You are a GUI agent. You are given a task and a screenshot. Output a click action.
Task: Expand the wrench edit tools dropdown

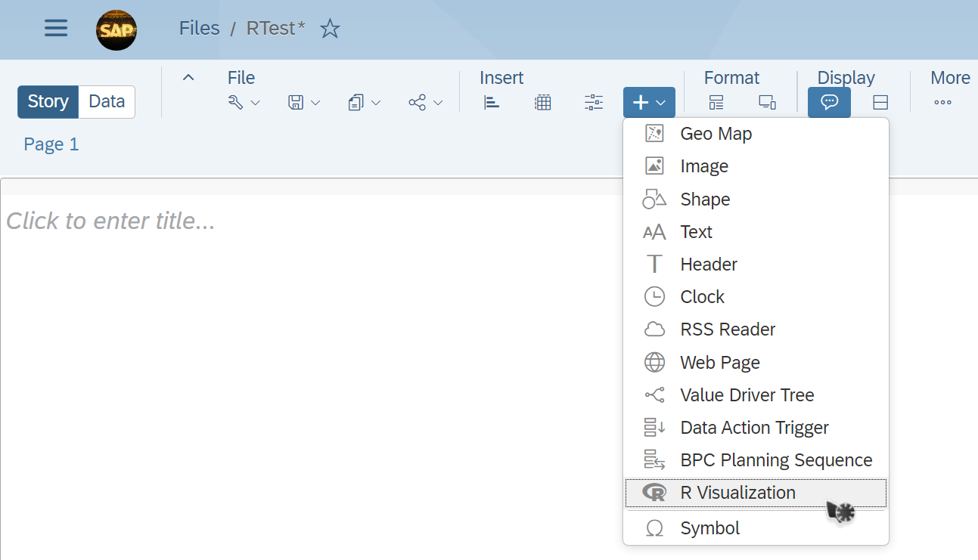click(244, 103)
